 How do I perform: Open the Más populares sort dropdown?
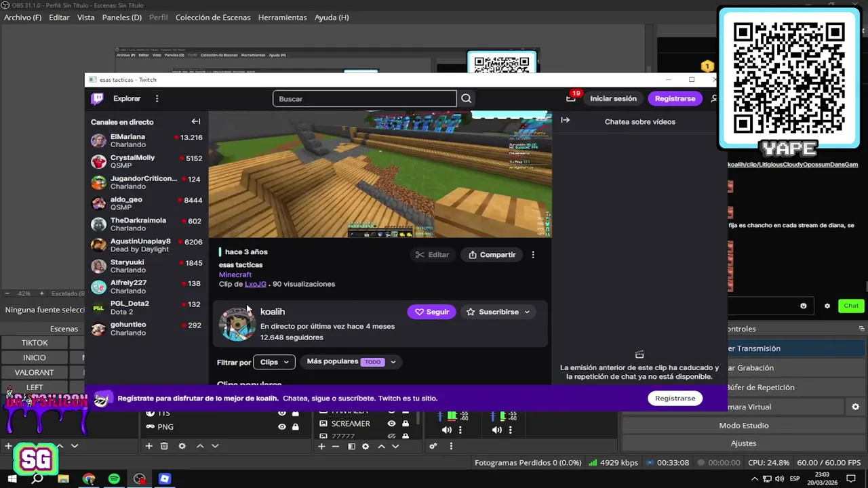click(351, 362)
